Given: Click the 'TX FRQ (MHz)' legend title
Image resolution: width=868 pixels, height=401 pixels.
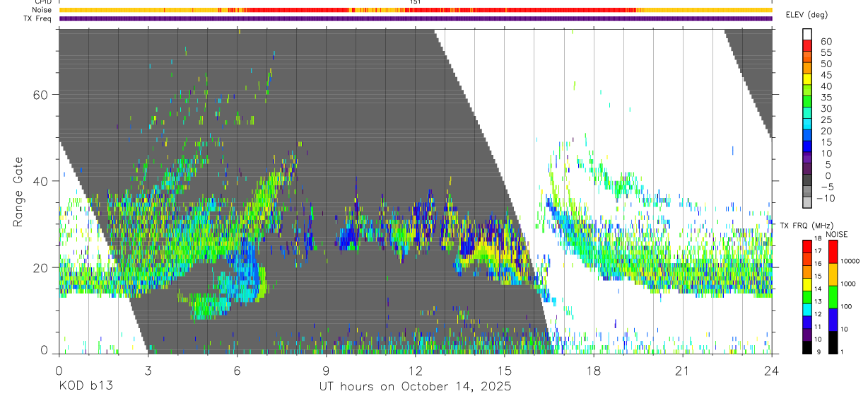Looking at the screenshot, I should 807,226.
